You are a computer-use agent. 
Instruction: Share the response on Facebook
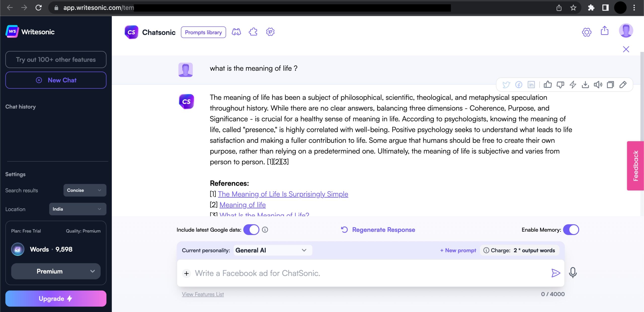coord(519,85)
